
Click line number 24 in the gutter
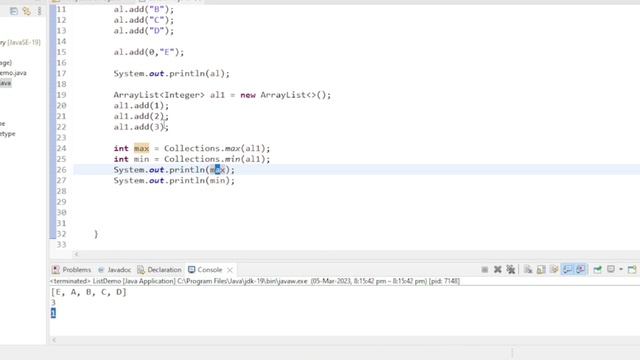coord(61,149)
